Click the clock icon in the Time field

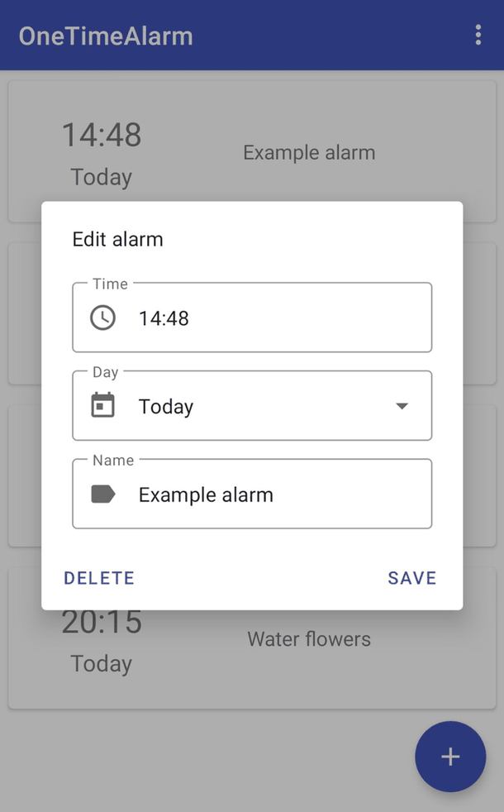[x=101, y=318]
